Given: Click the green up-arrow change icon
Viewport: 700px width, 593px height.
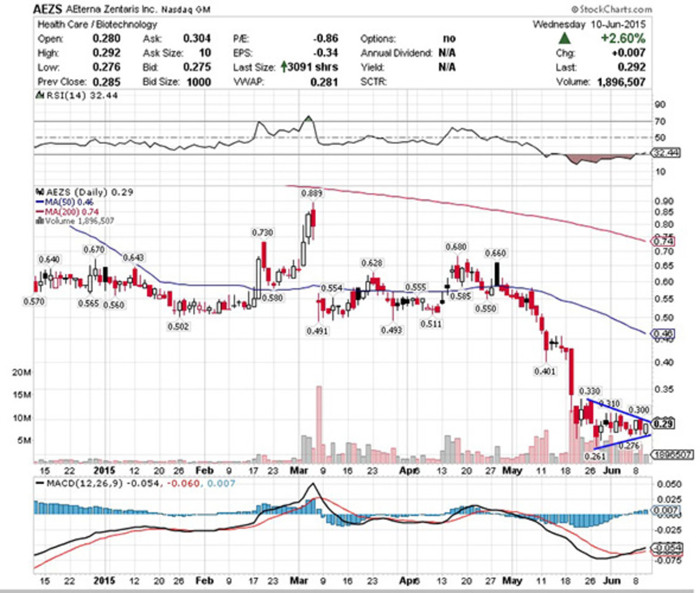Looking at the screenshot, I should (564, 39).
